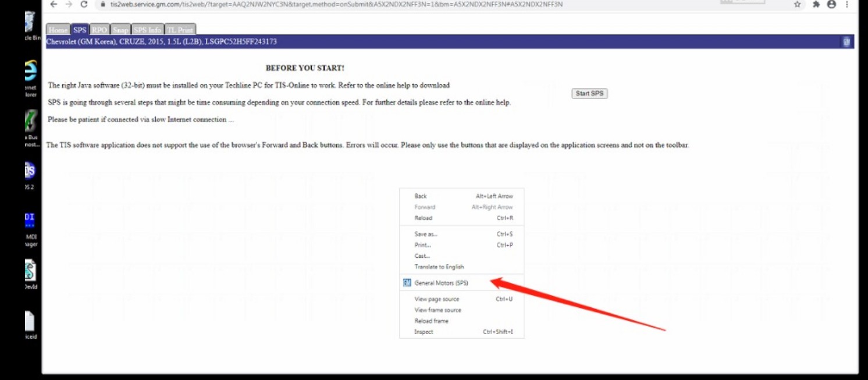Click the Start SPS button

click(x=589, y=93)
